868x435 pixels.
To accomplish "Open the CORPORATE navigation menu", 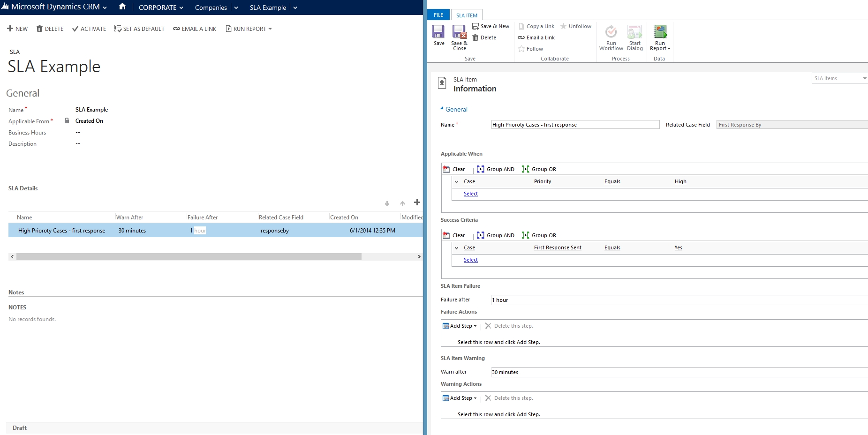I will (161, 7).
